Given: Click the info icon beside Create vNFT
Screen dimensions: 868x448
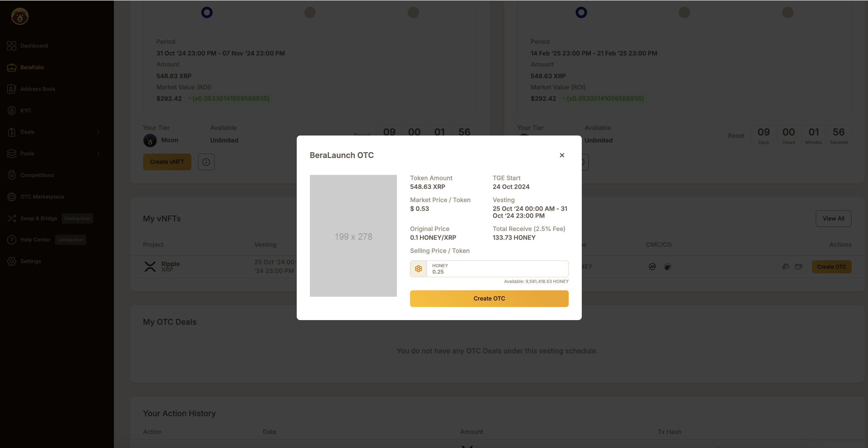Looking at the screenshot, I should click(x=206, y=162).
